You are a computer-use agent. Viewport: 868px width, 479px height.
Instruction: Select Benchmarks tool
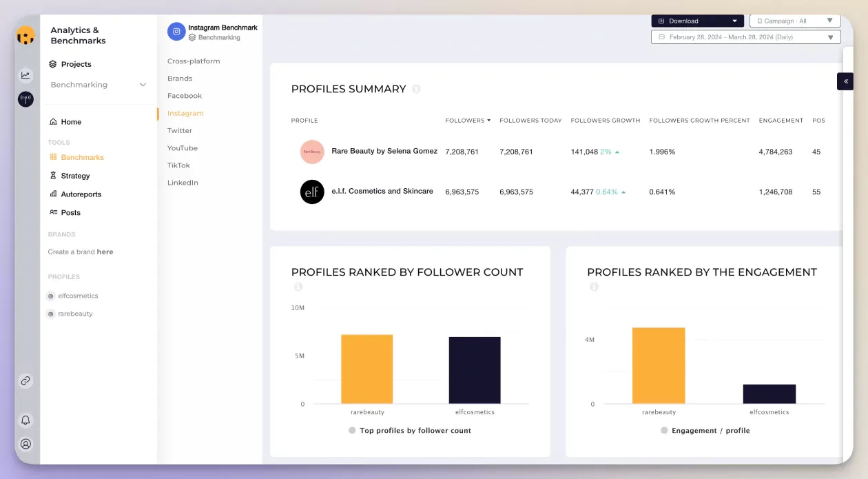point(76,157)
